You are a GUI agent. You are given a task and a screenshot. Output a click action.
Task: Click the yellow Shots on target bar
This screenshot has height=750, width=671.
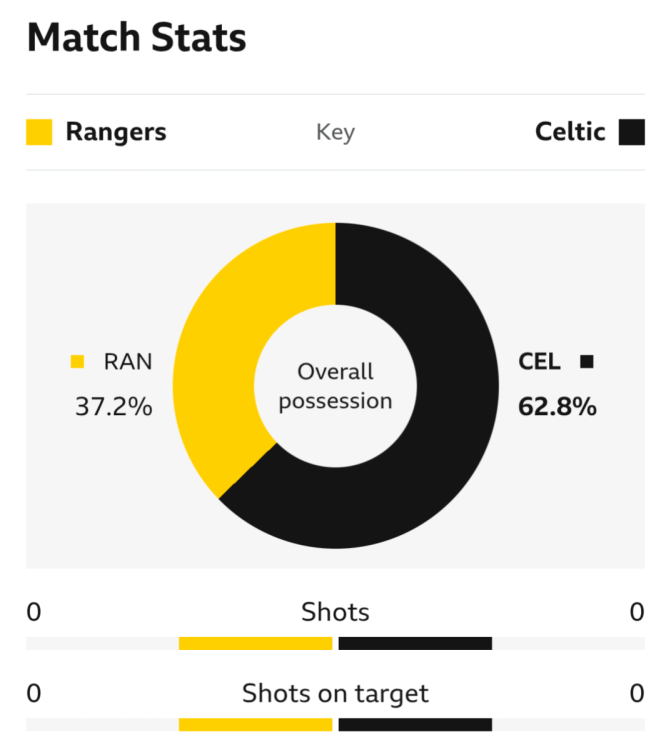(x=255, y=724)
